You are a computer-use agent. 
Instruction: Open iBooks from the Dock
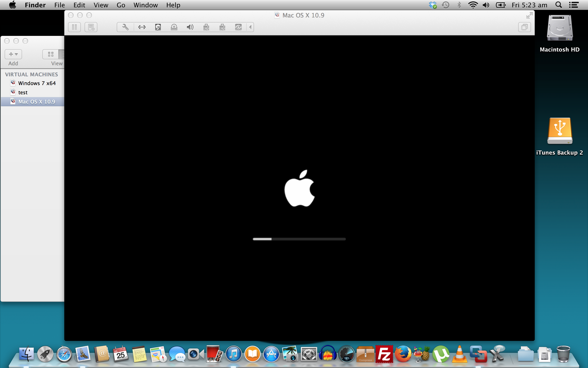click(252, 354)
